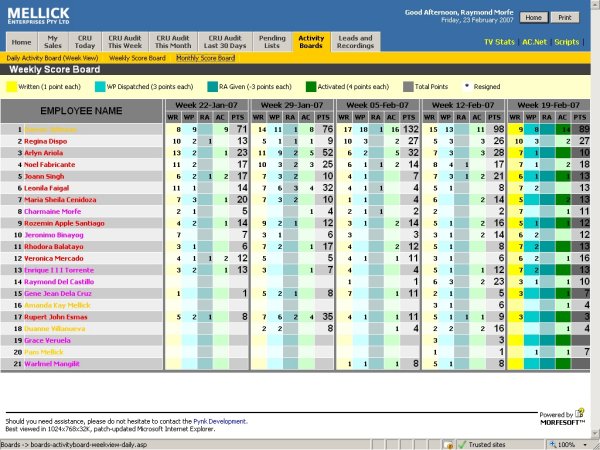This screenshot has height=450, width=600.
Task: Select employee Rupert John Esmas
Action: coord(56,317)
